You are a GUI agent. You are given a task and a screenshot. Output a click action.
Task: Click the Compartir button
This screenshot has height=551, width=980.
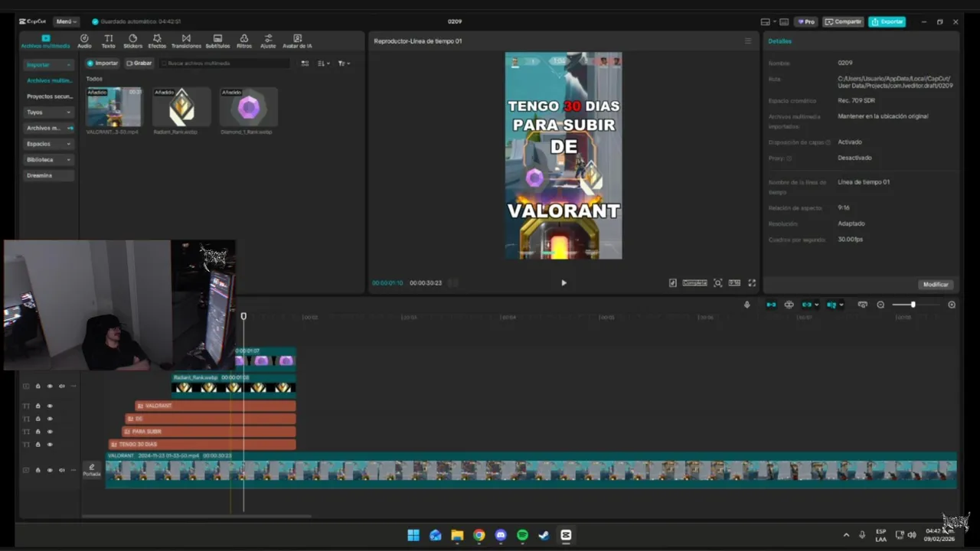843,21
